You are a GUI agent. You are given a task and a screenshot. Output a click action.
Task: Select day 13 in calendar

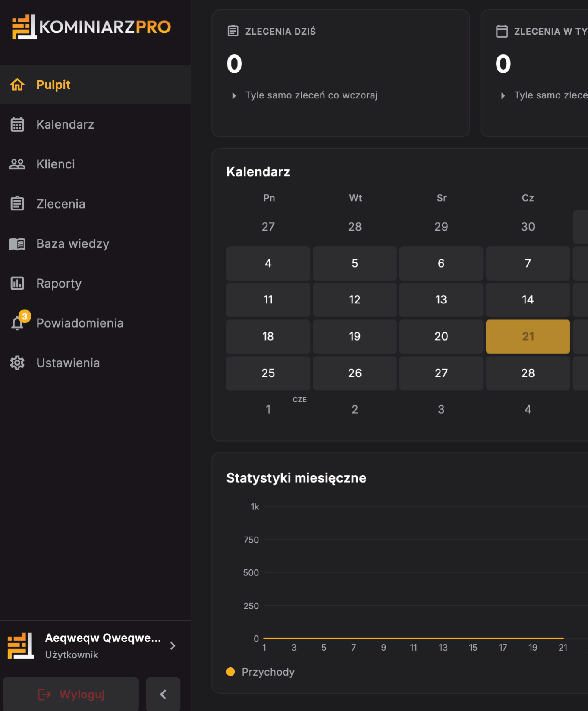(x=441, y=300)
